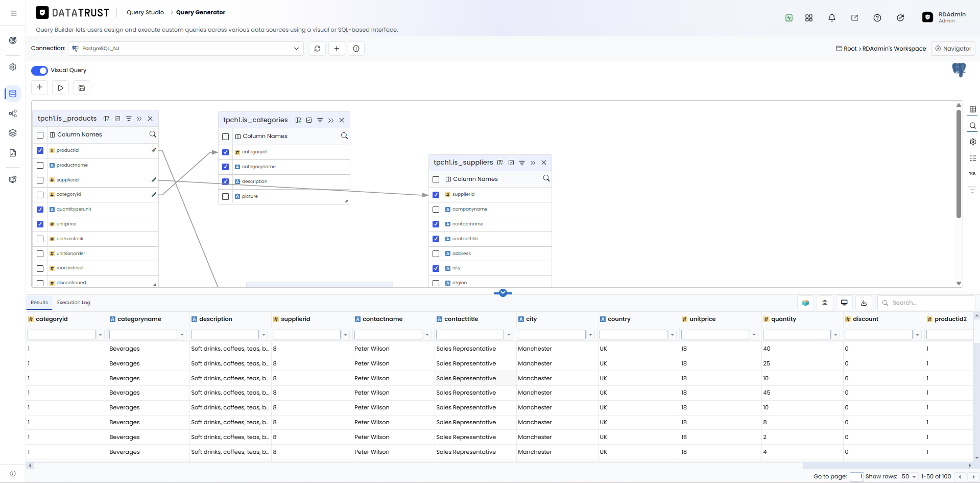Go to Query Studio breadcrumb
Image resolution: width=980 pixels, height=483 pixels.
(145, 12)
